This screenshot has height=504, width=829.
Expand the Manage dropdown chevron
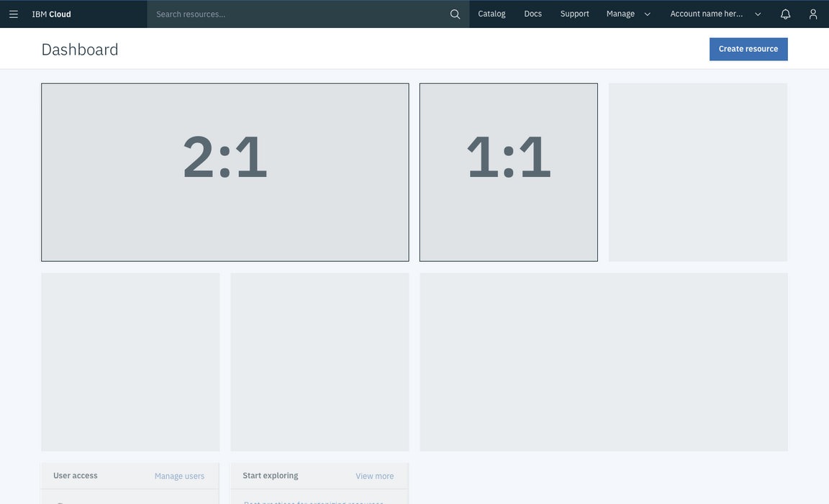point(646,13)
